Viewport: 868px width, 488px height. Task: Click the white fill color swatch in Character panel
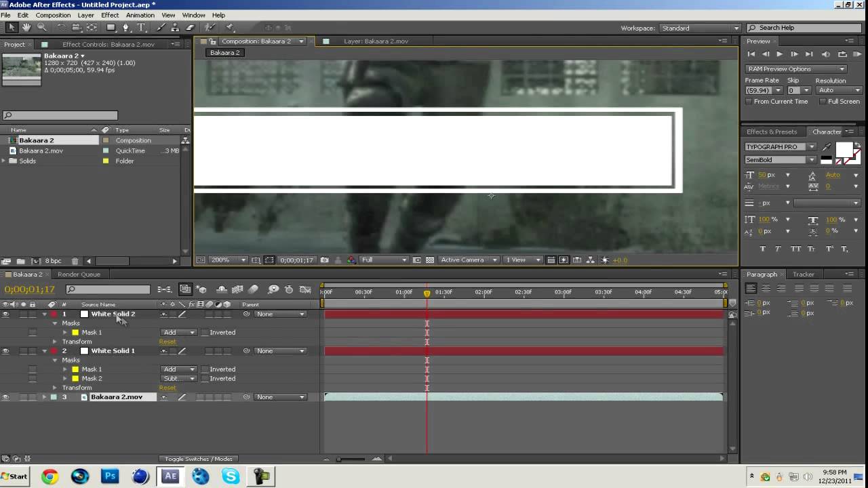coord(844,150)
